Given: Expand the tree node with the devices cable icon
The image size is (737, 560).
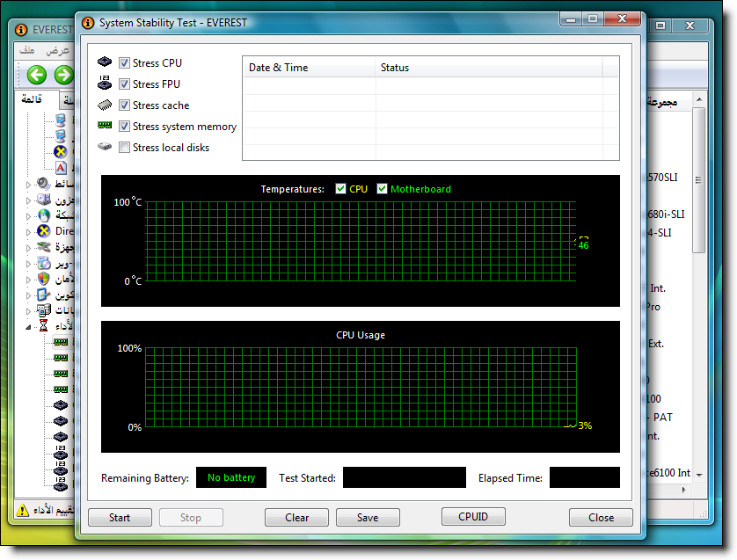Looking at the screenshot, I should (x=28, y=248).
